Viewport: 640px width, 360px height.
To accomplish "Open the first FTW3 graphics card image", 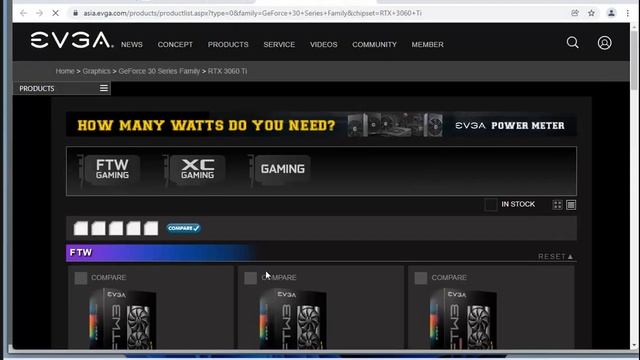I will point(122,318).
